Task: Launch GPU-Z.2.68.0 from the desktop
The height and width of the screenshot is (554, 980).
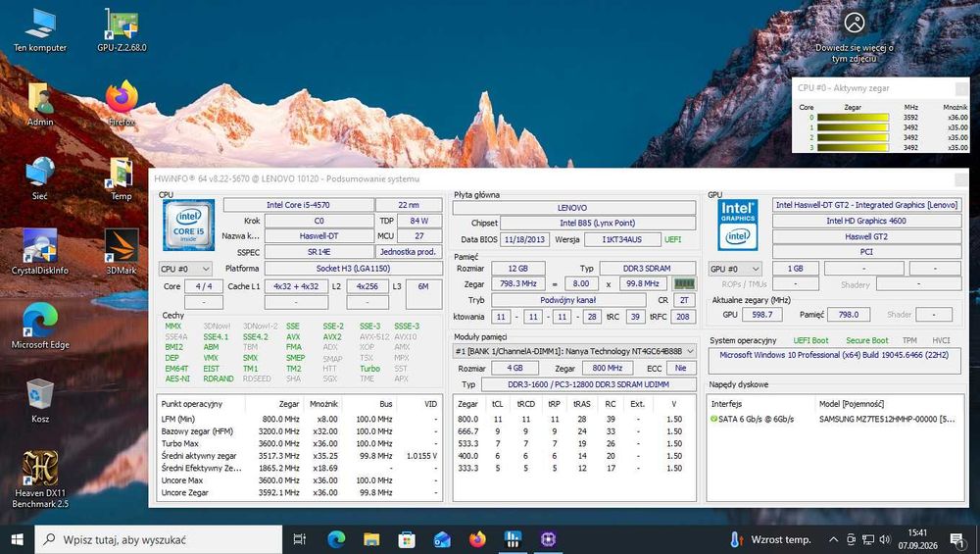Action: (122, 30)
